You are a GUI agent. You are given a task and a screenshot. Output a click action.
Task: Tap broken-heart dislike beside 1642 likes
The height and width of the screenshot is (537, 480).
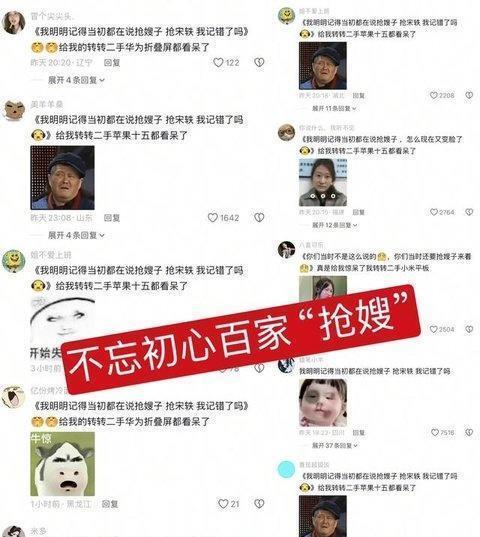tap(259, 217)
